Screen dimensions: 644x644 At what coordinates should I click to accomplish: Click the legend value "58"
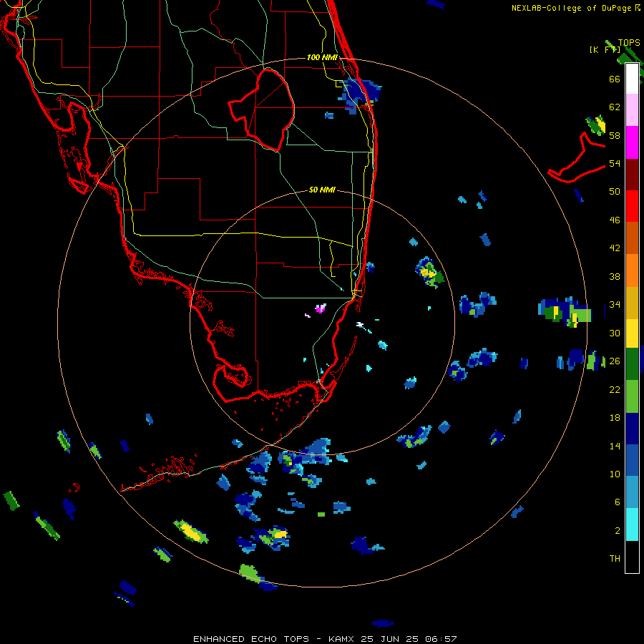pos(615,135)
